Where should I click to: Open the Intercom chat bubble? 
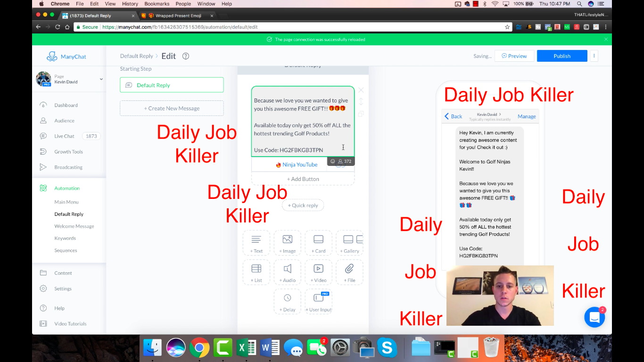pos(594,317)
